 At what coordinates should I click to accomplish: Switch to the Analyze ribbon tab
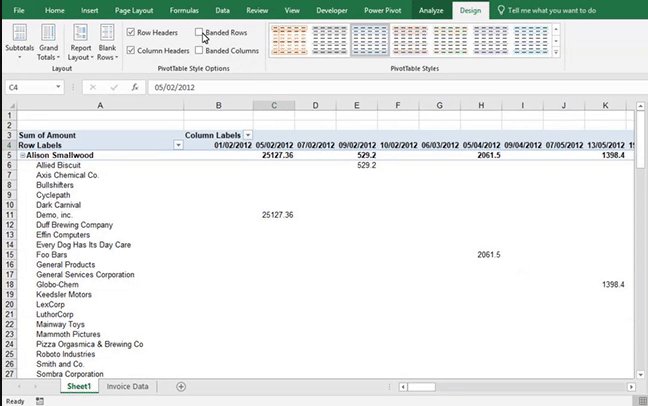coord(431,10)
